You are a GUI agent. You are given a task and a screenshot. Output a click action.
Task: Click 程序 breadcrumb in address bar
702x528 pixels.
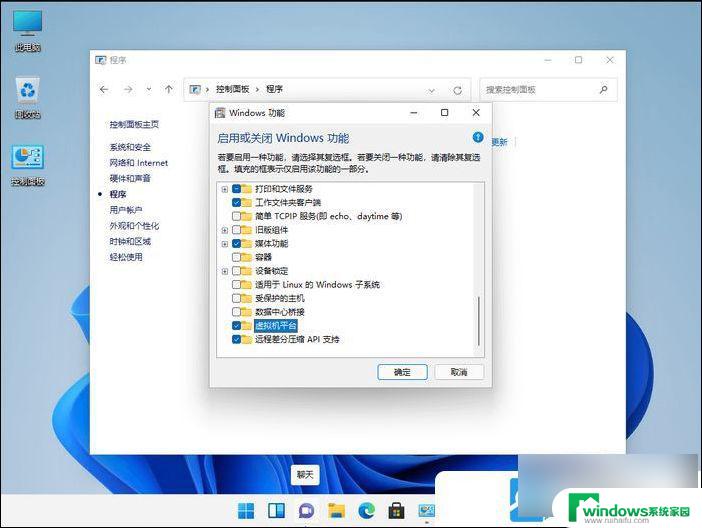coord(274,89)
